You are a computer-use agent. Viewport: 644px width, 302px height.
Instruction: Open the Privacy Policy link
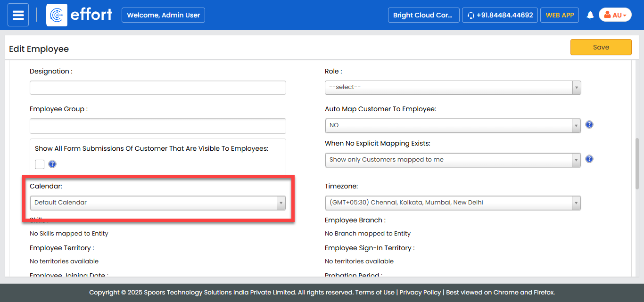click(x=420, y=292)
